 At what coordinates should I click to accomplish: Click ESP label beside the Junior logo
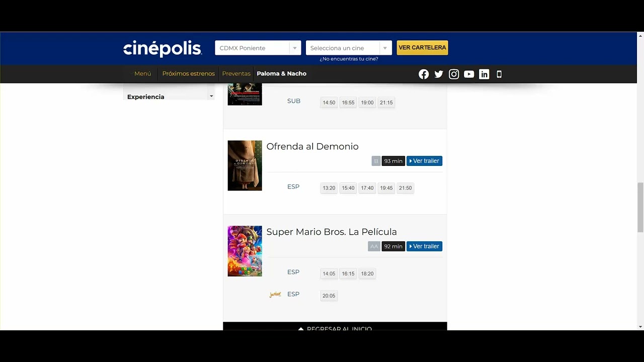point(293,294)
